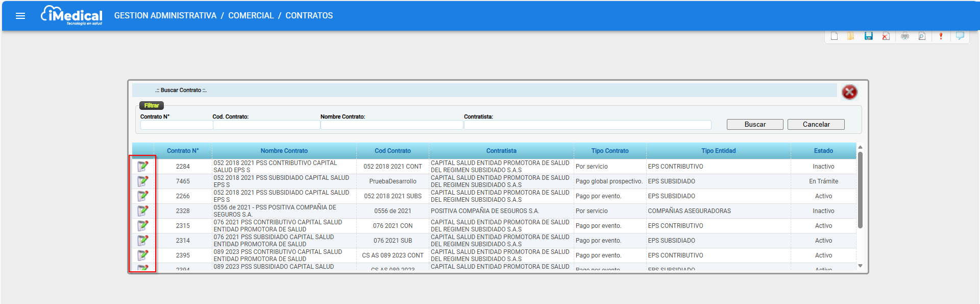Click the Contrato N° column header
This screenshot has width=980, height=304.
[x=183, y=151]
